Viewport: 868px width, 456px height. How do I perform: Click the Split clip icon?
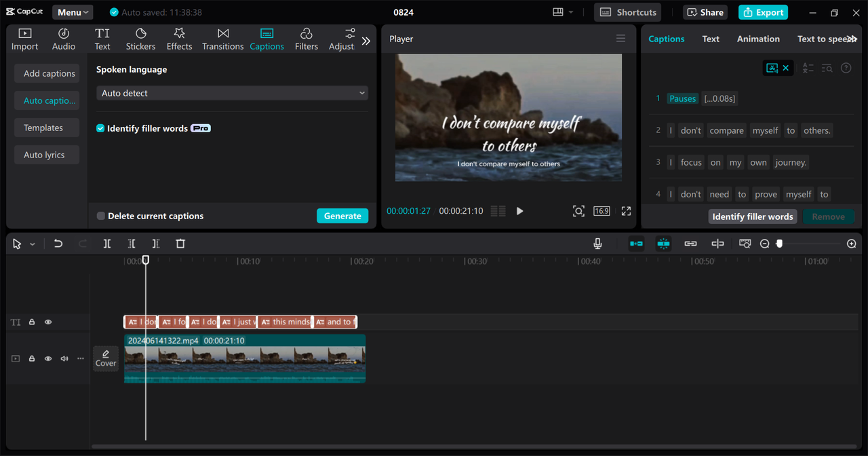(x=107, y=244)
